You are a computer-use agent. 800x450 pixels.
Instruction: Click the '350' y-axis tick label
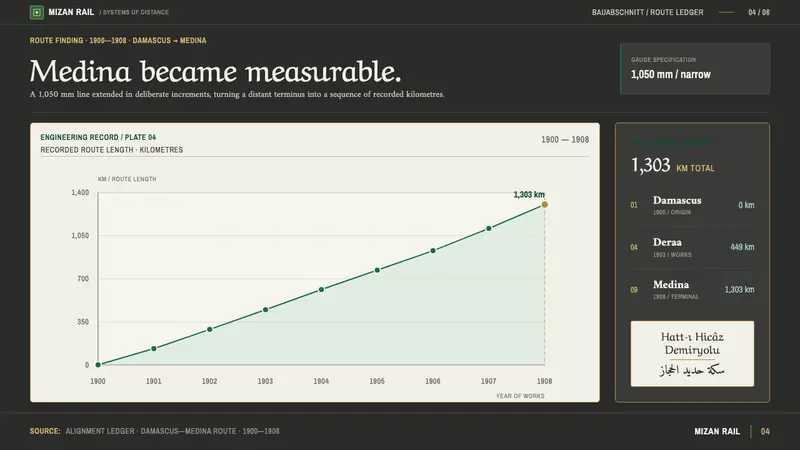coord(83,322)
